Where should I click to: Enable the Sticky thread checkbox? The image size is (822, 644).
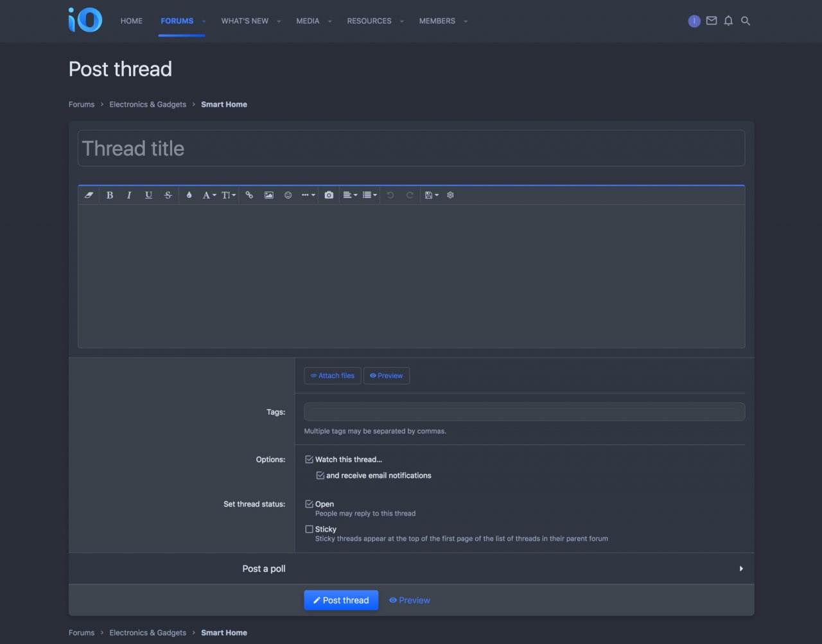point(309,530)
